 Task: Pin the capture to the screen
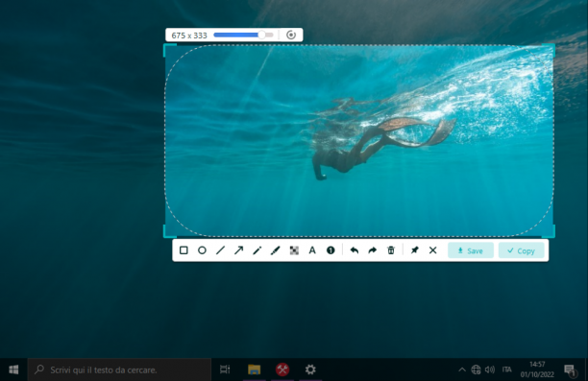[x=414, y=250]
